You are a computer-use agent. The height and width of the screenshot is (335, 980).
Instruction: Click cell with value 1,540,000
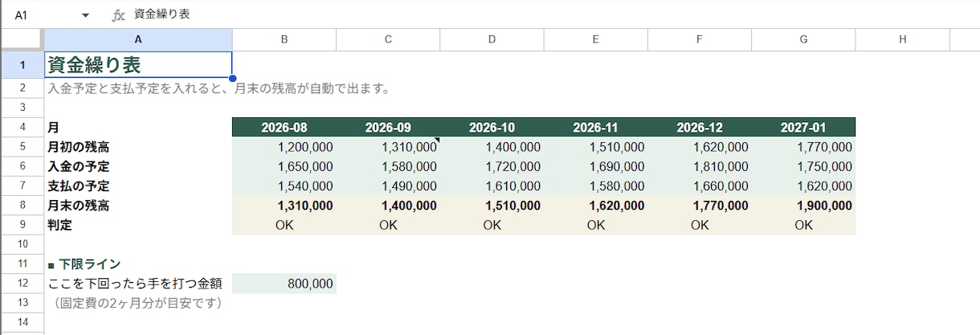point(284,186)
